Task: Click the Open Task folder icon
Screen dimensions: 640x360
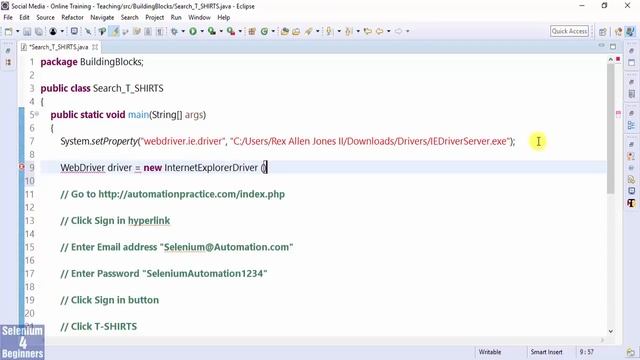Action: (296, 31)
